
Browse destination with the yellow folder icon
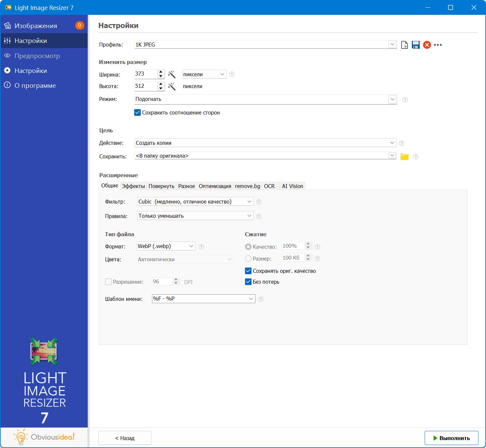404,157
